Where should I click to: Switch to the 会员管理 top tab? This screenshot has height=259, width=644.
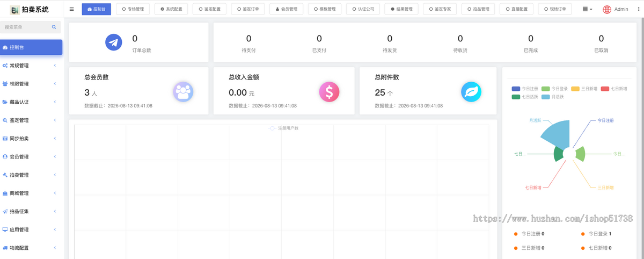[x=287, y=9]
